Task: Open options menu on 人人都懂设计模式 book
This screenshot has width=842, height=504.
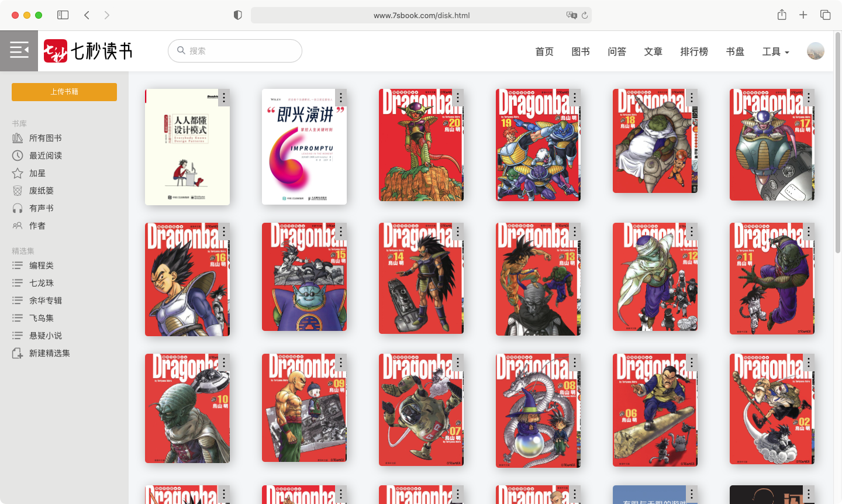Action: (223, 97)
